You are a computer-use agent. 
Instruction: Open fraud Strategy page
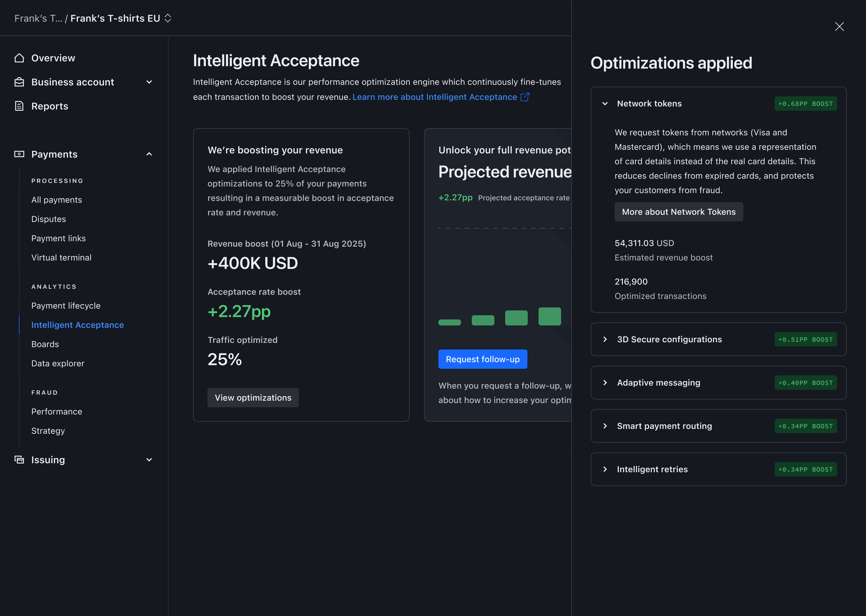[x=48, y=431]
